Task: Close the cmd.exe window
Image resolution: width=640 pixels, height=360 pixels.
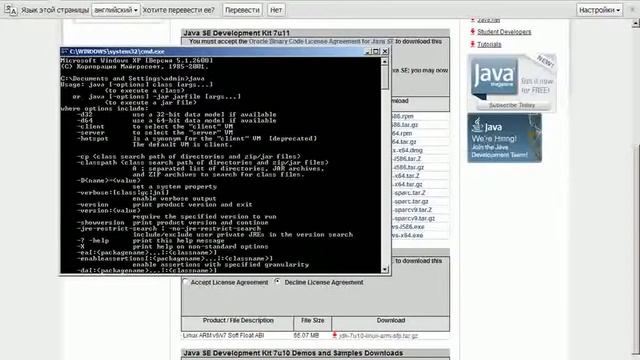Action: tap(384, 51)
